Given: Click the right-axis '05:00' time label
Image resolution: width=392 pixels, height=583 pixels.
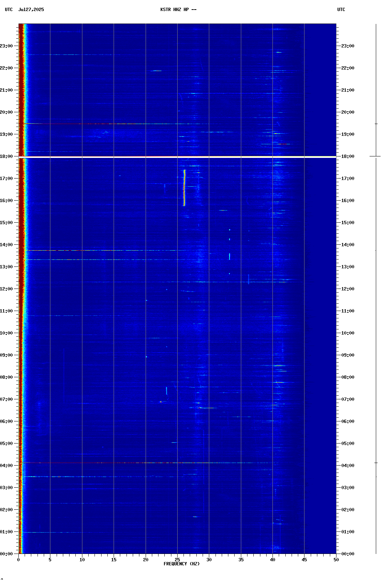Looking at the screenshot, I should point(348,444).
